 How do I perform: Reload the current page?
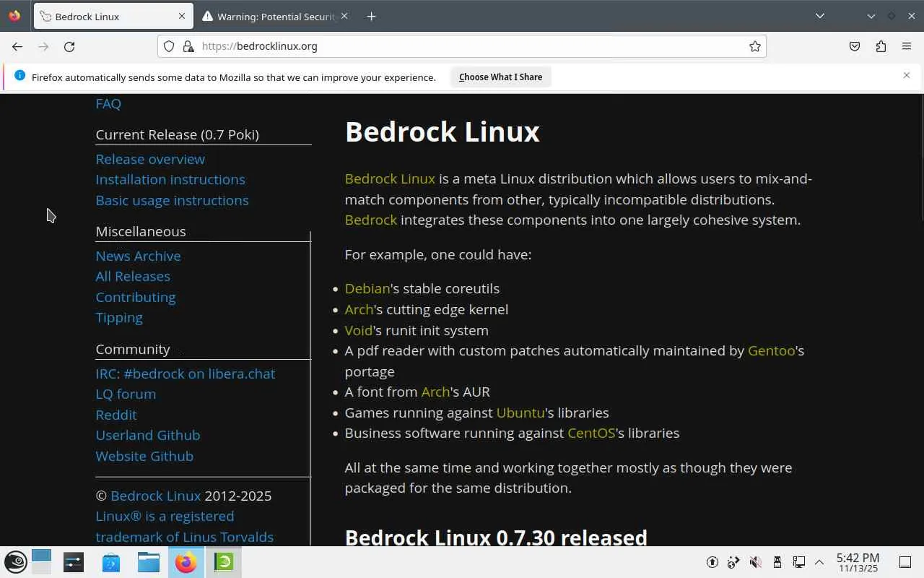[69, 46]
